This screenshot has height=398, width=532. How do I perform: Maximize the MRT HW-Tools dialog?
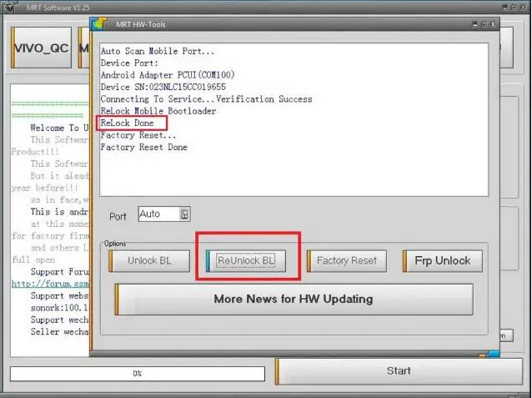click(x=484, y=24)
